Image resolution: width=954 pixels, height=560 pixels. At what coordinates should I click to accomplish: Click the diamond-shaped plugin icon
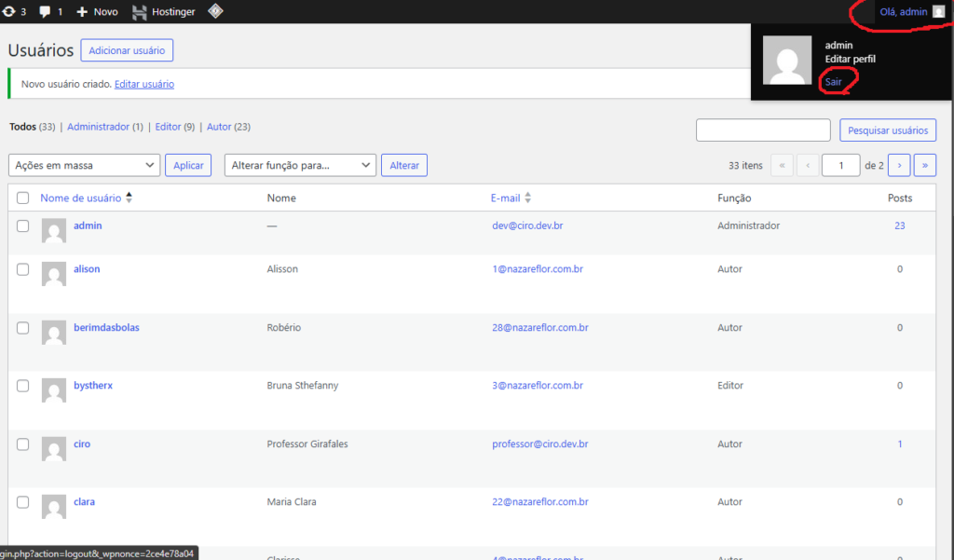(x=215, y=12)
